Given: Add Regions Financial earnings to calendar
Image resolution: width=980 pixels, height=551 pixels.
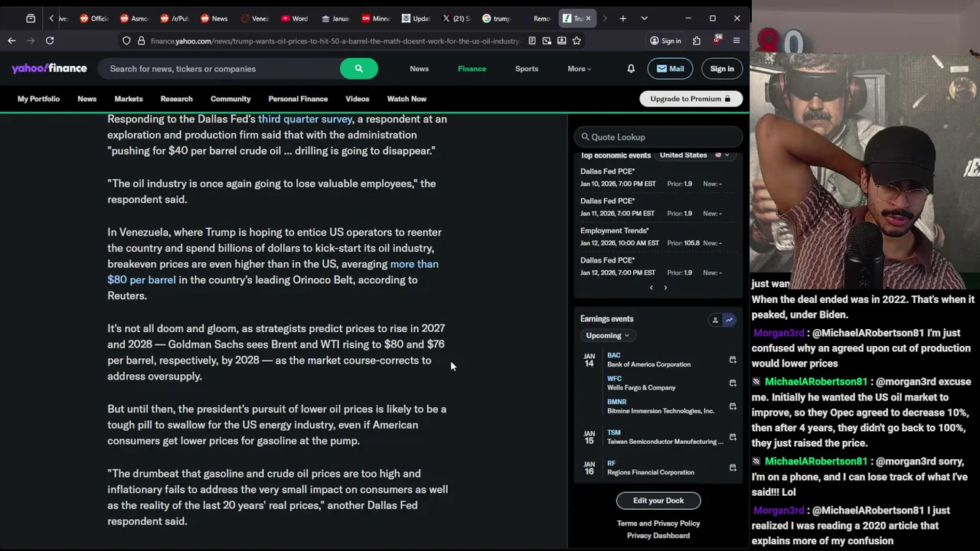Looking at the screenshot, I should [x=733, y=468].
